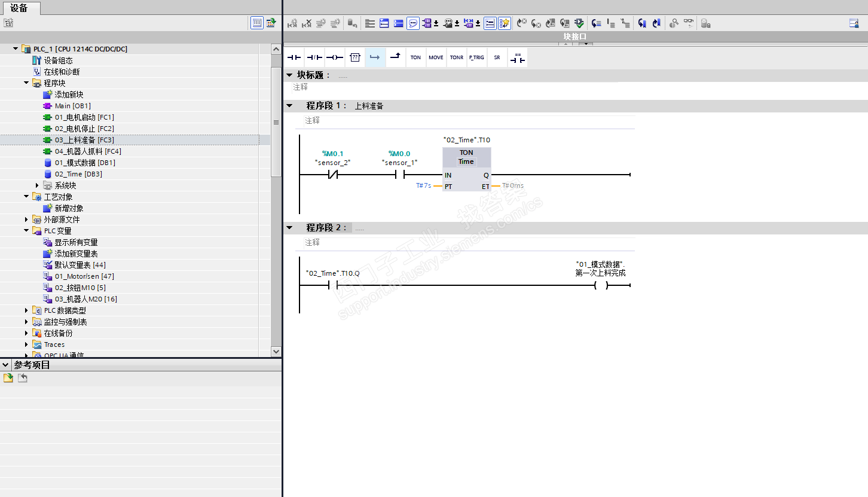Insert an empty box instruction
The width and height of the screenshot is (868, 497).
click(x=355, y=57)
